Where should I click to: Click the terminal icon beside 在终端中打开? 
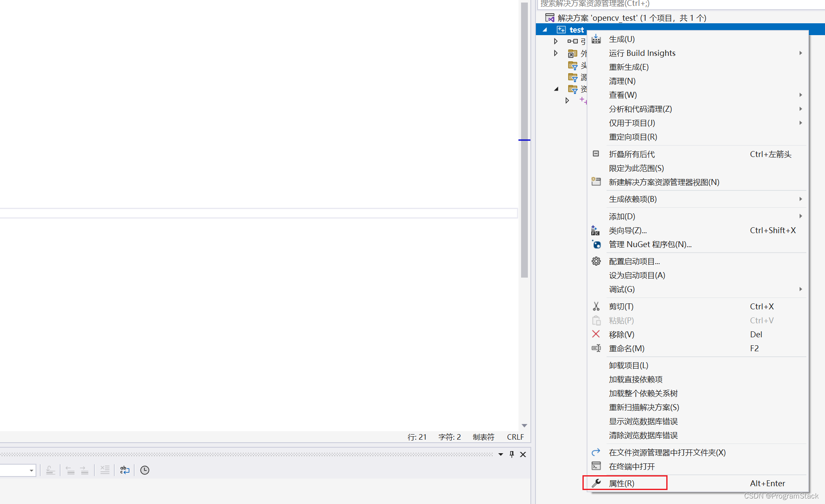click(x=596, y=465)
